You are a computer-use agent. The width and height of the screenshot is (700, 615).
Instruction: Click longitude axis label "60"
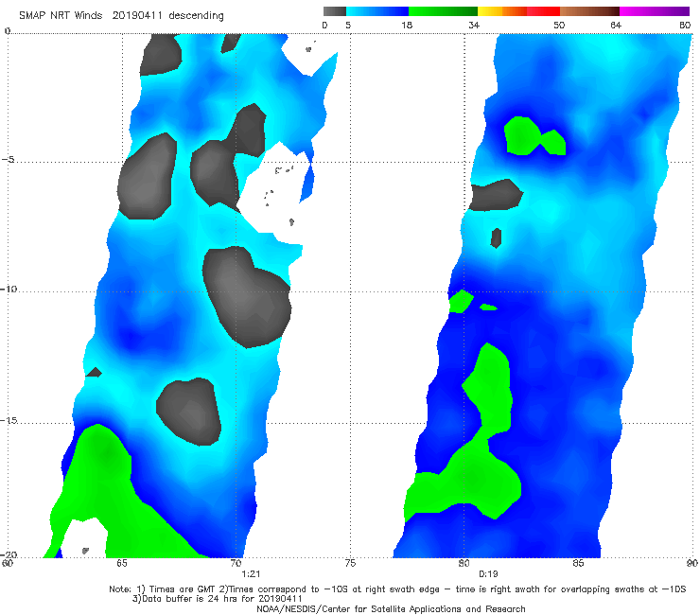coord(8,563)
